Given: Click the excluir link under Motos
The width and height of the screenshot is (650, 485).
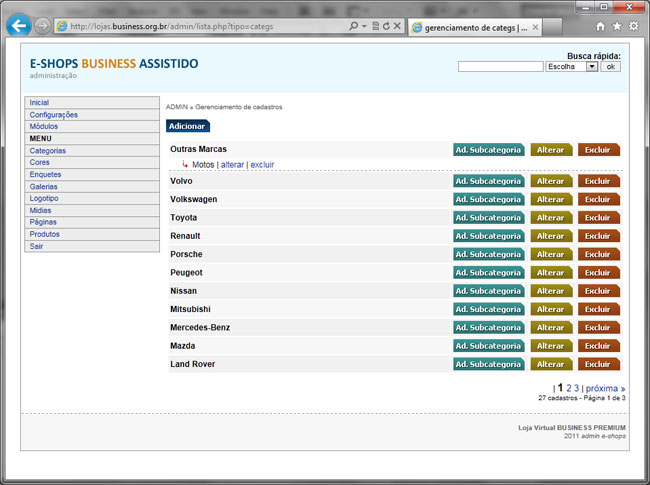Looking at the screenshot, I should pos(262,164).
